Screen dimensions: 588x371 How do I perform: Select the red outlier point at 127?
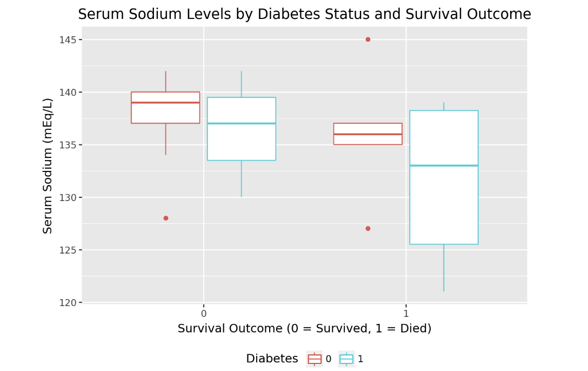click(x=368, y=229)
